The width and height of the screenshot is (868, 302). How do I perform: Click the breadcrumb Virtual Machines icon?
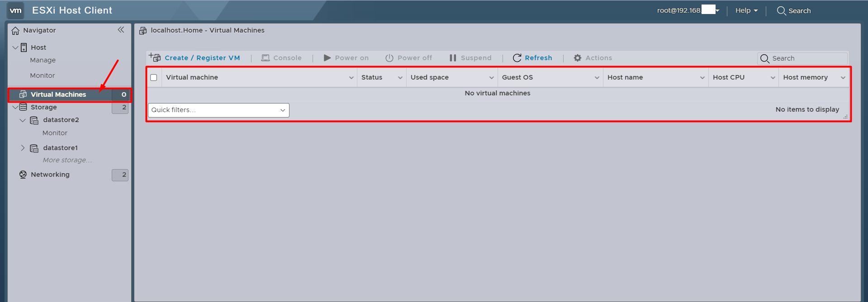coord(143,31)
